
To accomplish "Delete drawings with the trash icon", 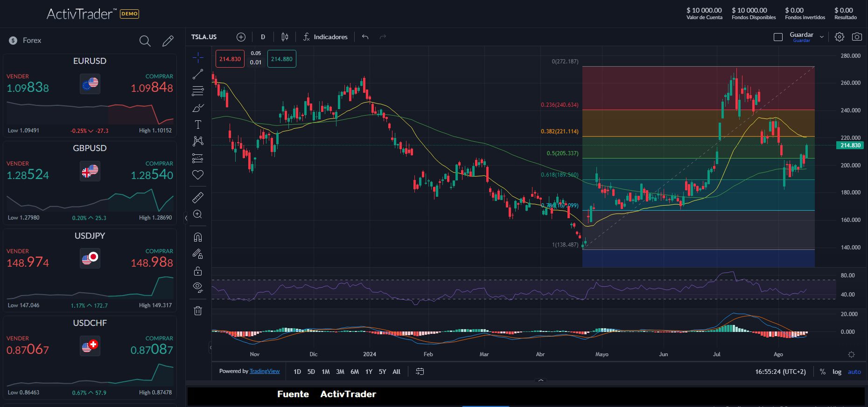I will coord(198,310).
